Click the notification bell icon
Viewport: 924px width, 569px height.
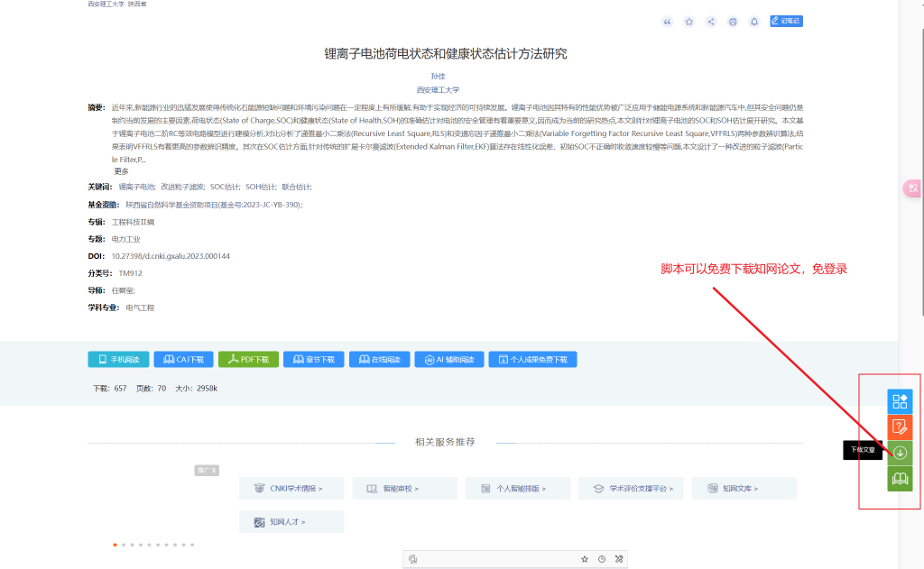(753, 22)
